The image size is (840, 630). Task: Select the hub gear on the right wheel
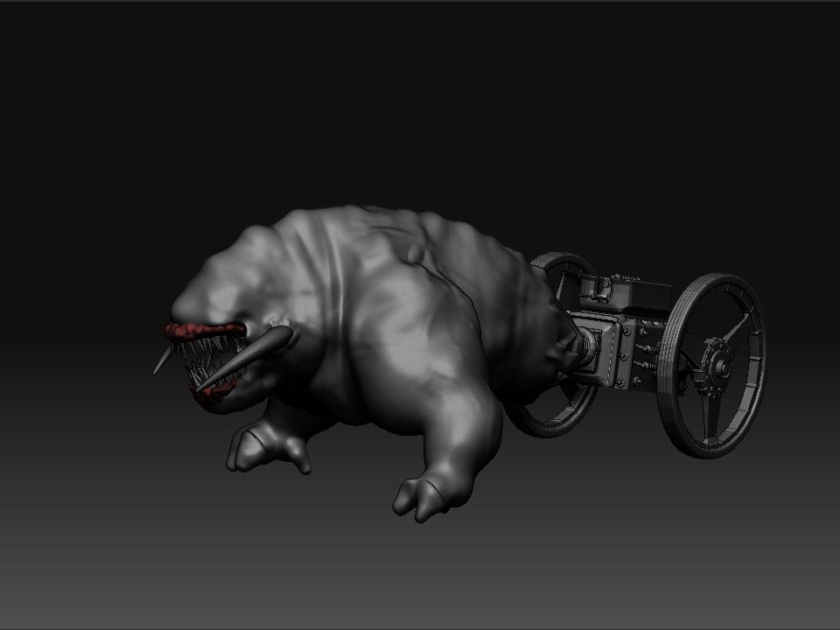coord(717,367)
